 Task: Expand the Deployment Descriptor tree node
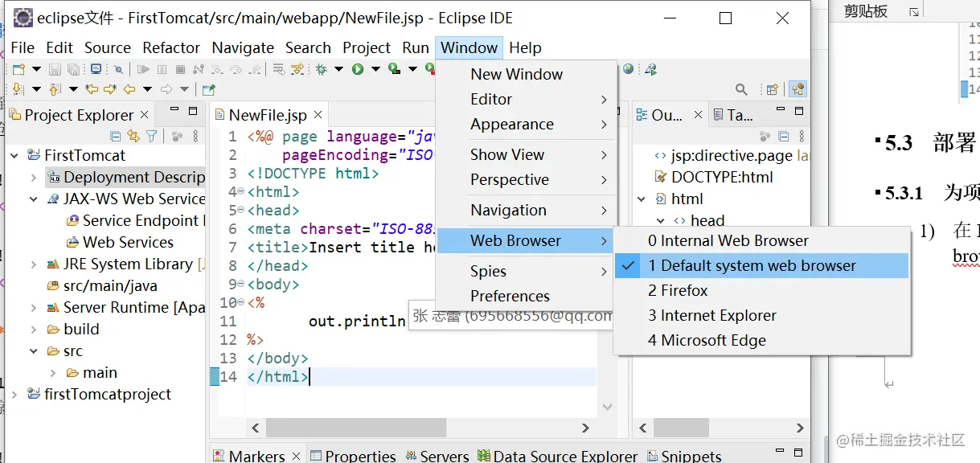[34, 177]
